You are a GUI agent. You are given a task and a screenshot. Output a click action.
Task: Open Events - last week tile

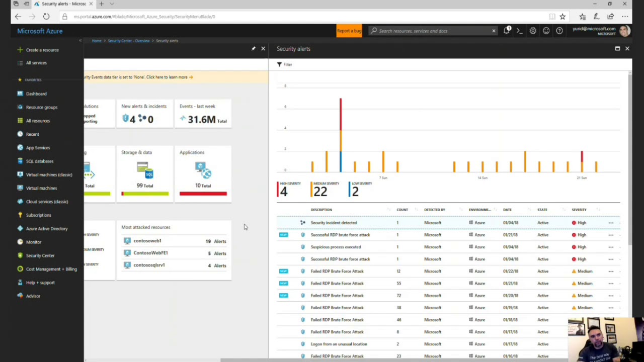pos(203,114)
